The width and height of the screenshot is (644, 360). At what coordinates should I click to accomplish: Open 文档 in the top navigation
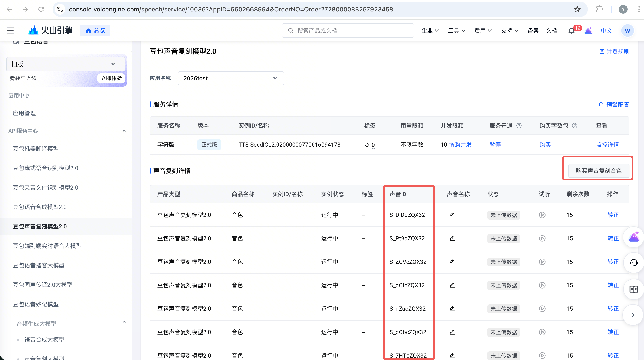point(551,31)
